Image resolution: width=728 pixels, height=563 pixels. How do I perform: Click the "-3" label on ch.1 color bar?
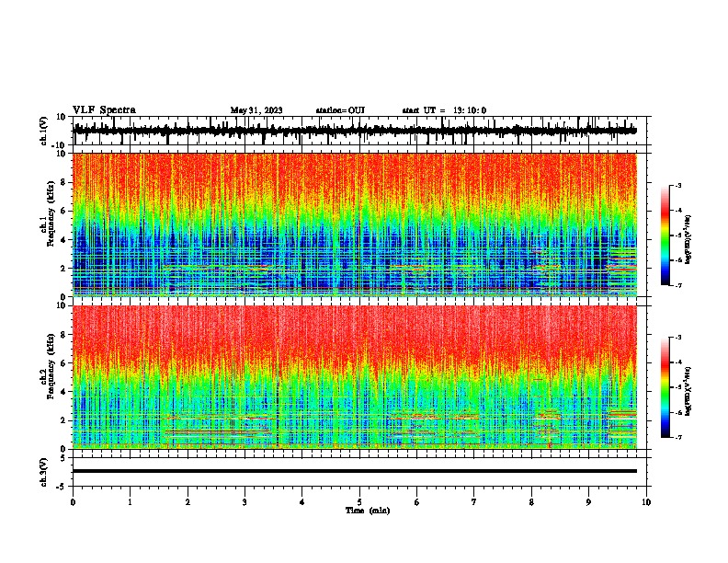[678, 185]
